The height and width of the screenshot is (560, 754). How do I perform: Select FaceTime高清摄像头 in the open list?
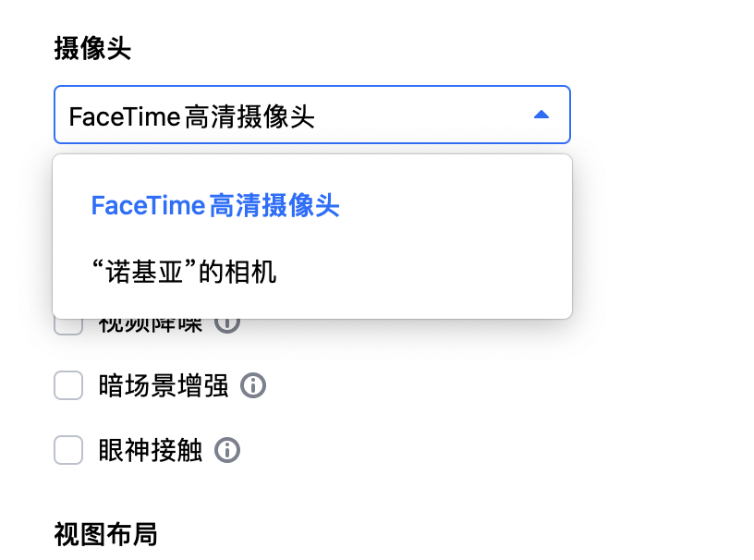(x=215, y=205)
